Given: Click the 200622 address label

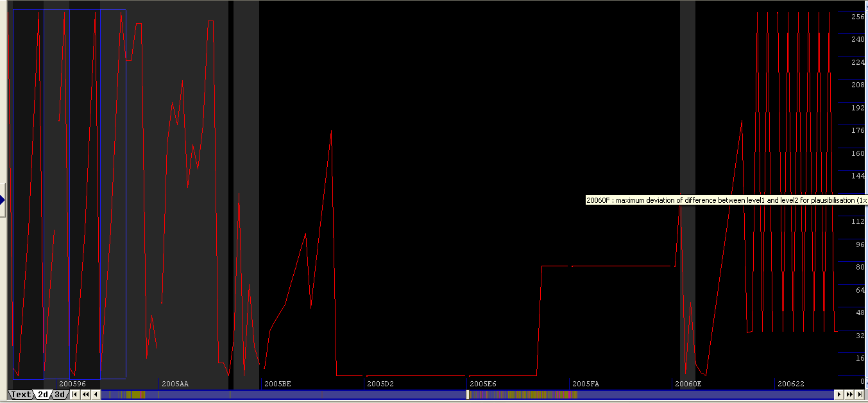Looking at the screenshot, I should (790, 384).
